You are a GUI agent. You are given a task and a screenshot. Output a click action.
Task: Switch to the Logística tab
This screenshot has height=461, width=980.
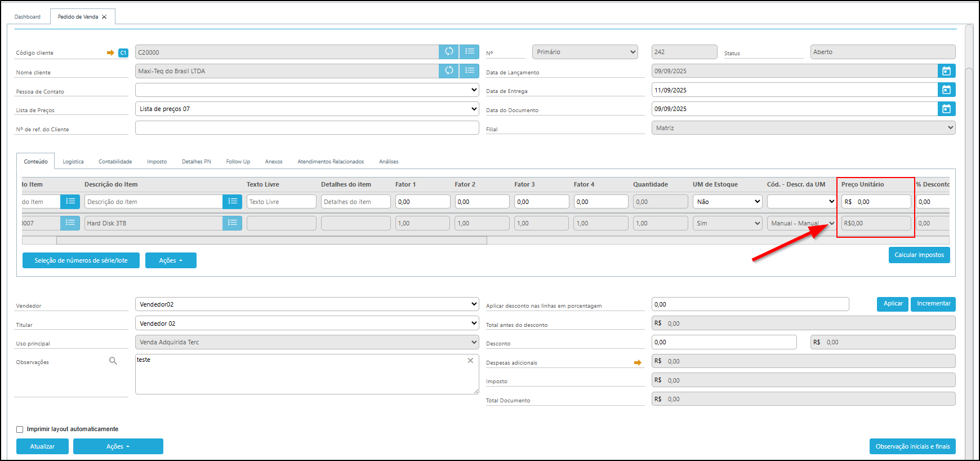(73, 162)
